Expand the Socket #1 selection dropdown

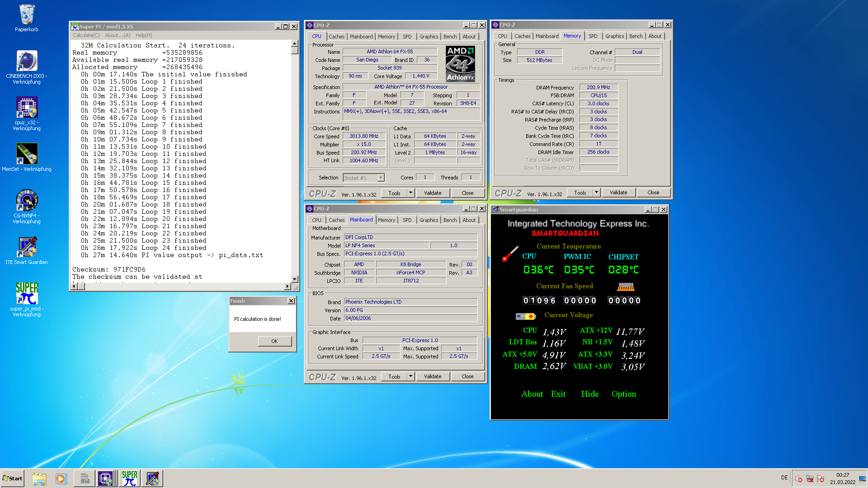click(381, 178)
